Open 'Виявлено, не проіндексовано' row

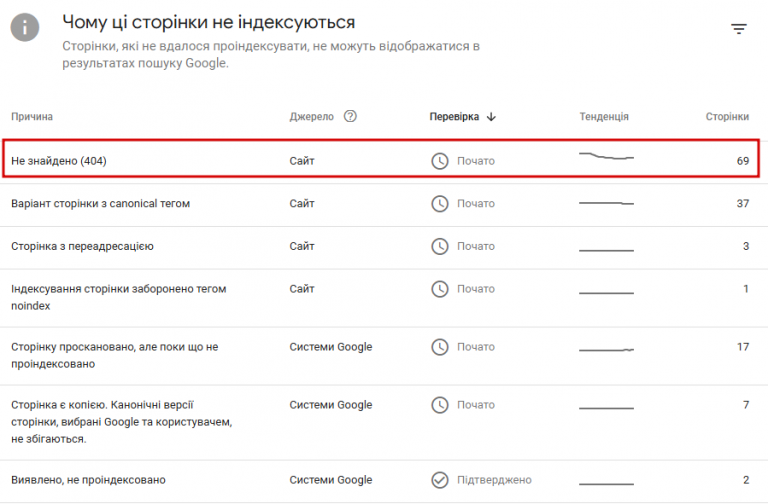(88, 480)
